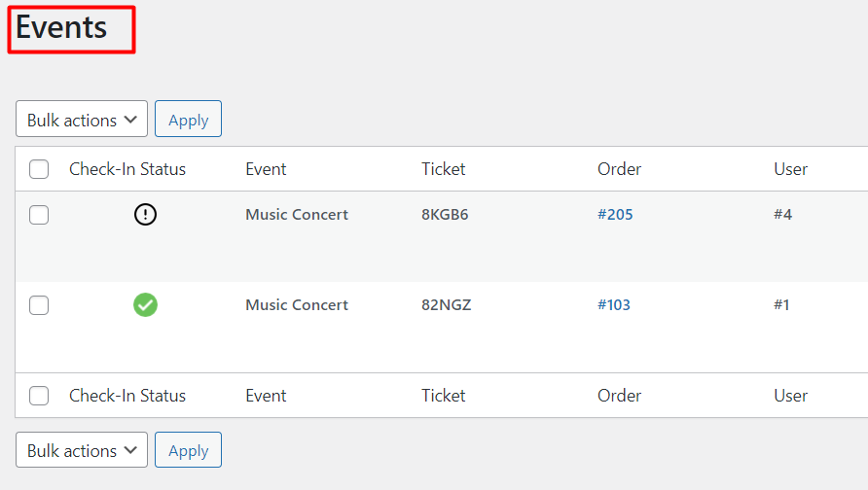Click the User column header at top
This screenshot has height=490, width=868.
790,169
